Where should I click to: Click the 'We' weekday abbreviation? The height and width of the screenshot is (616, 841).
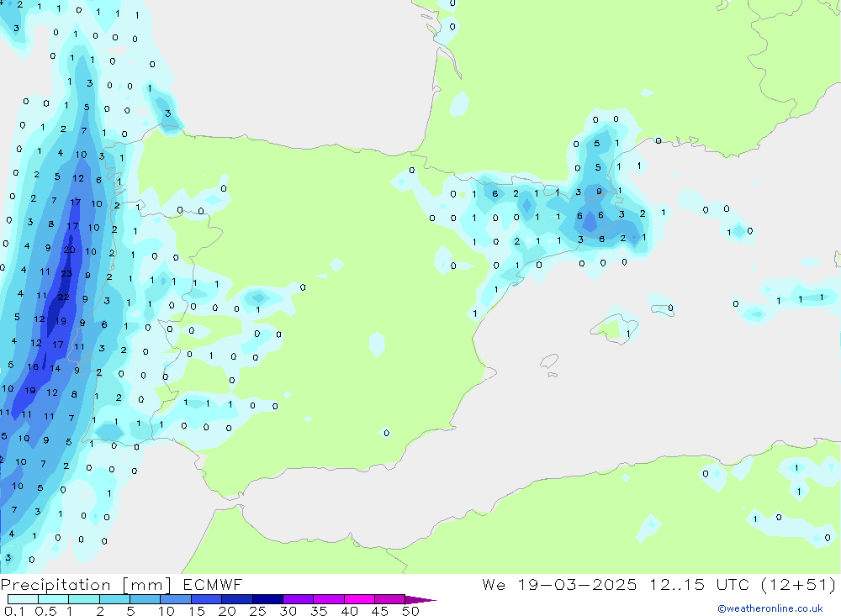494,584
